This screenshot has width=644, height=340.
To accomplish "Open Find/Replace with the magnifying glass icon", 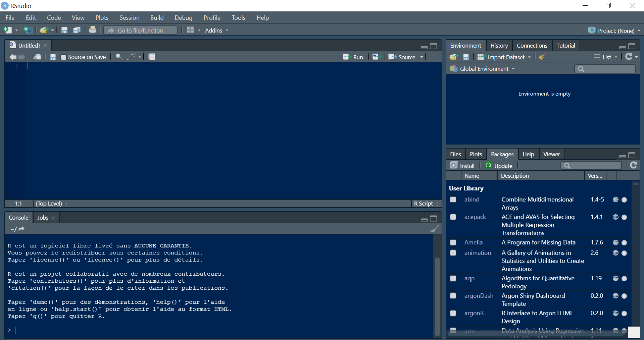I will pos(118,57).
